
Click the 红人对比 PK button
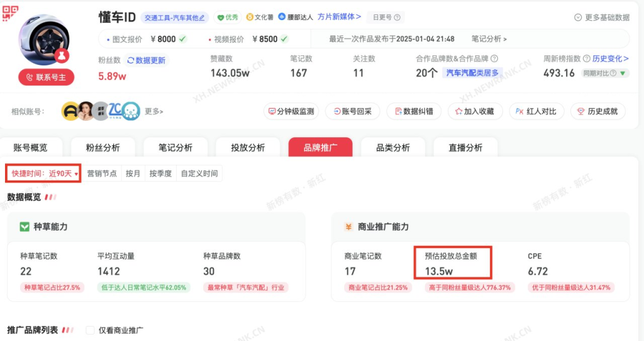coord(536,111)
